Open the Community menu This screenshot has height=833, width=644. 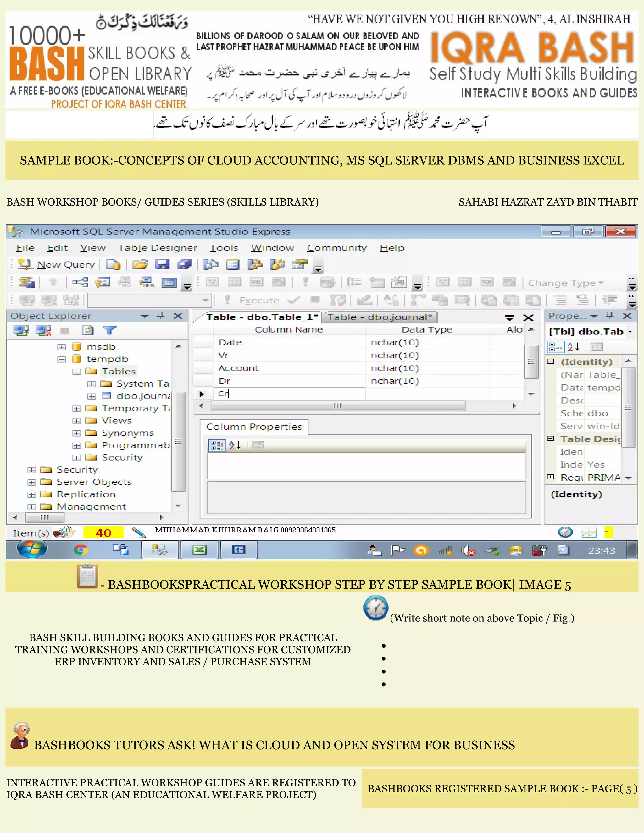click(x=337, y=248)
